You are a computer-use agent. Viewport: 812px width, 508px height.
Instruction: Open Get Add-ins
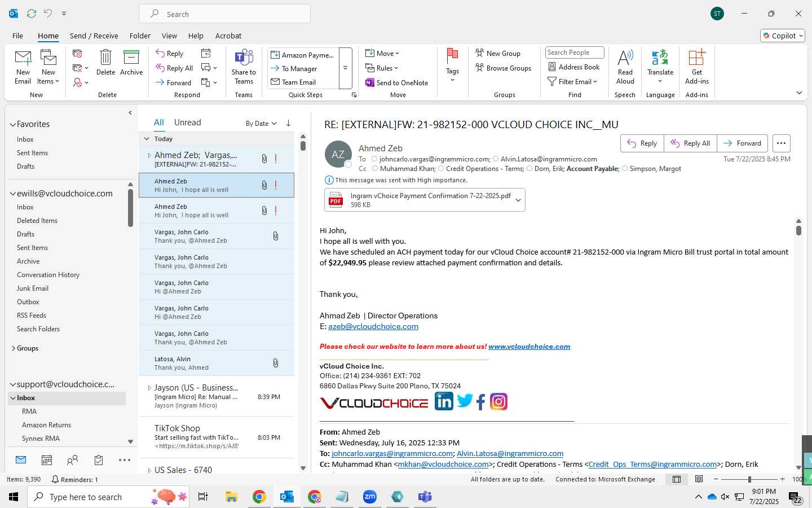(x=697, y=67)
